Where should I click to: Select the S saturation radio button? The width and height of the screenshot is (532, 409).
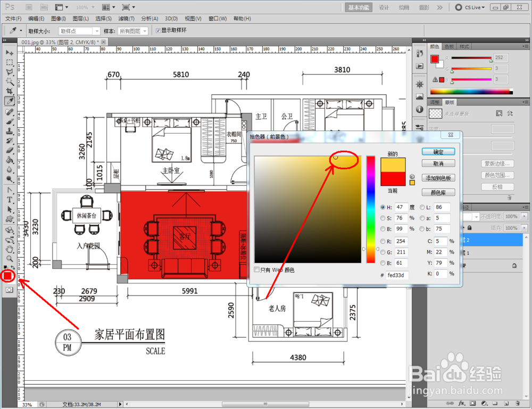(x=383, y=218)
